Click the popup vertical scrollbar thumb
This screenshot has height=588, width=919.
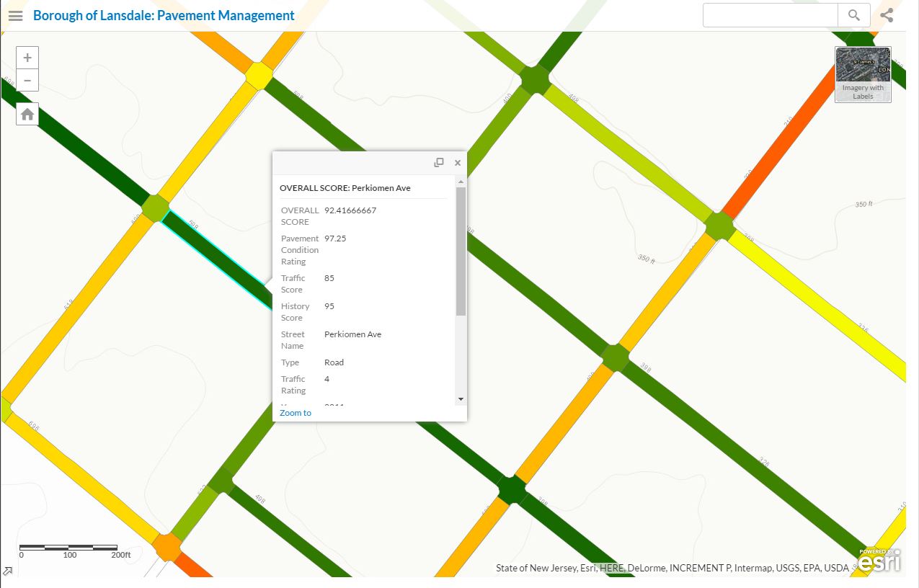pos(461,252)
